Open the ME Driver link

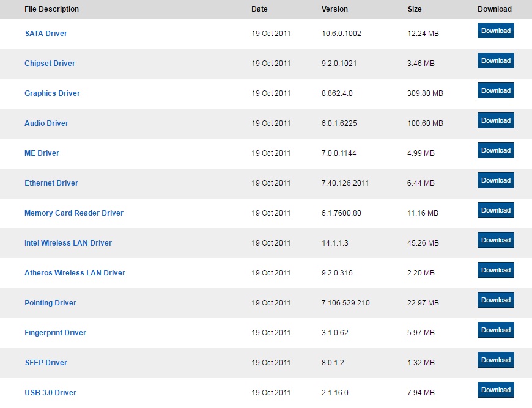click(42, 153)
